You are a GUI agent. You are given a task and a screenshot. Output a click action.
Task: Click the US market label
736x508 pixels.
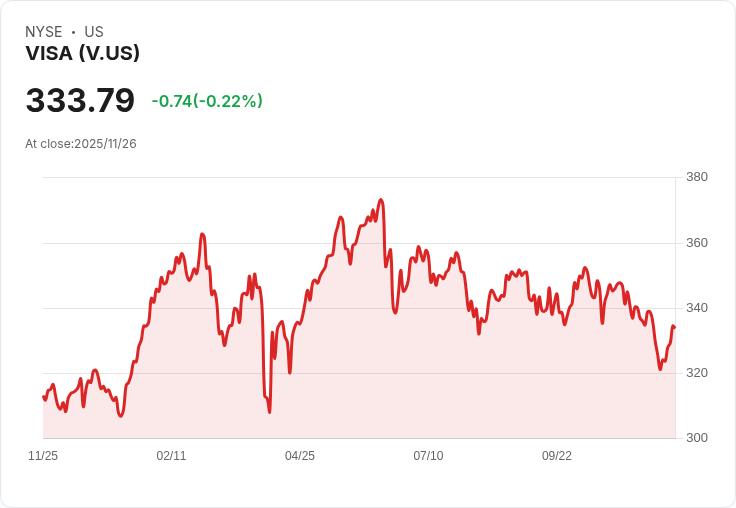94,32
